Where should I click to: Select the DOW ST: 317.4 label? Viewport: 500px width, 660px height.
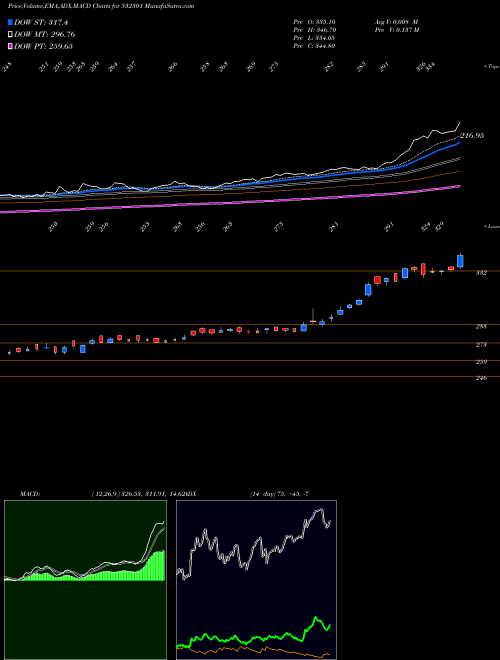(x=41, y=22)
